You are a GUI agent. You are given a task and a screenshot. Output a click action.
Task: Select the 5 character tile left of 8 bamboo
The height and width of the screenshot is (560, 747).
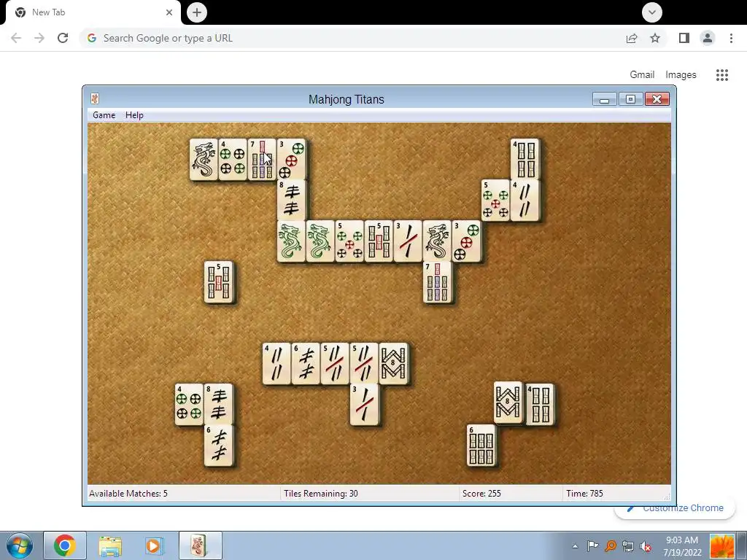(x=364, y=363)
